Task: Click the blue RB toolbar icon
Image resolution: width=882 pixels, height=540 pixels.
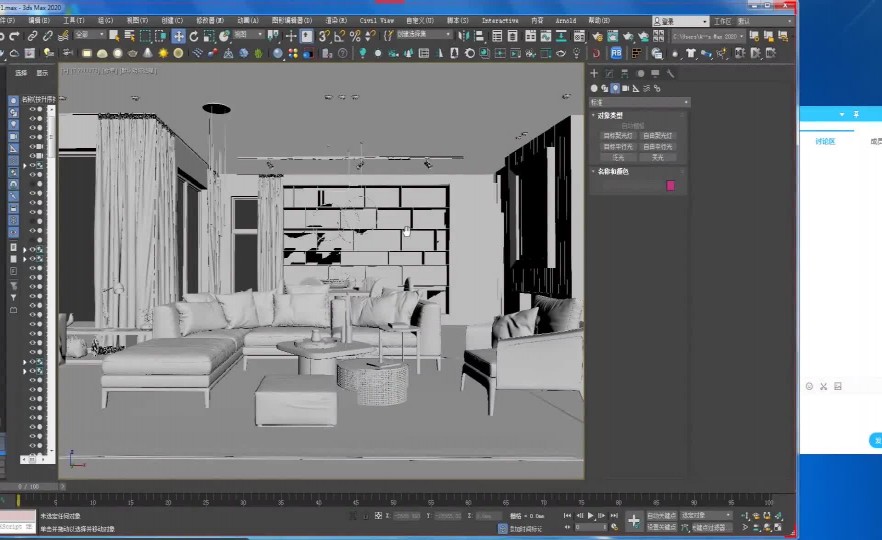Action: coord(616,53)
